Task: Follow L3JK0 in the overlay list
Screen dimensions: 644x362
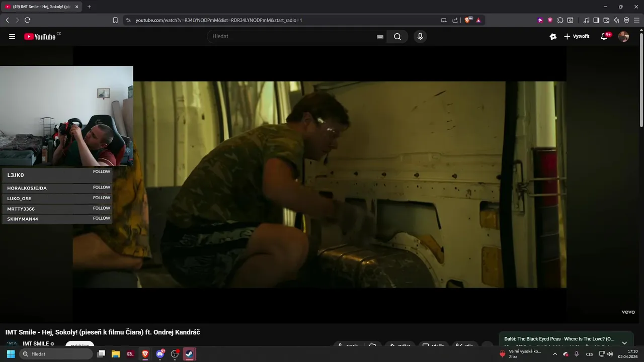Action: click(x=102, y=171)
